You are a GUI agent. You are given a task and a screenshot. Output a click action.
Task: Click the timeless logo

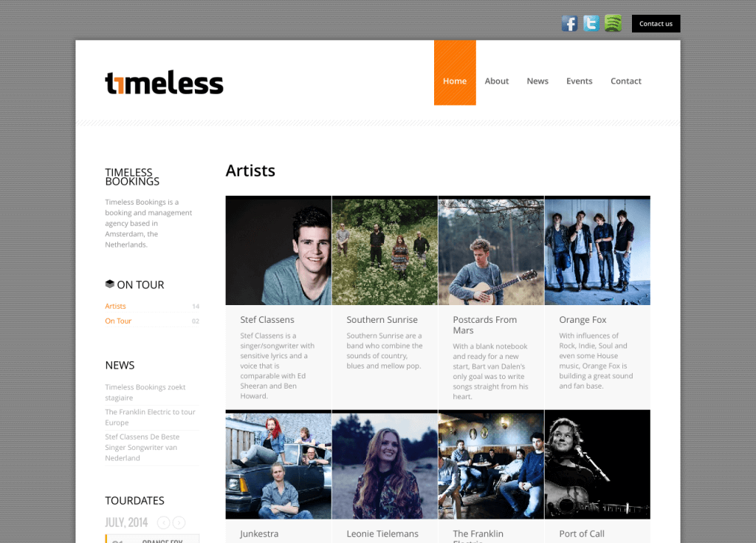click(164, 83)
